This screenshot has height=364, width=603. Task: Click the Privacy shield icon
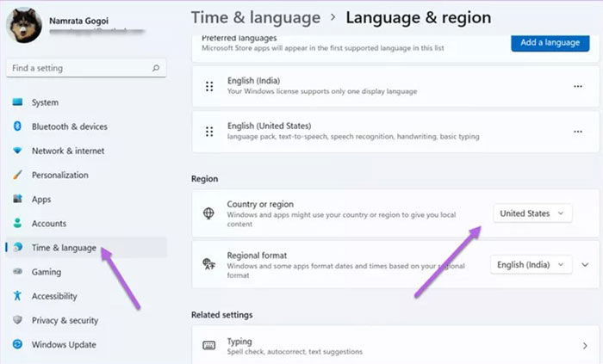[x=17, y=320]
